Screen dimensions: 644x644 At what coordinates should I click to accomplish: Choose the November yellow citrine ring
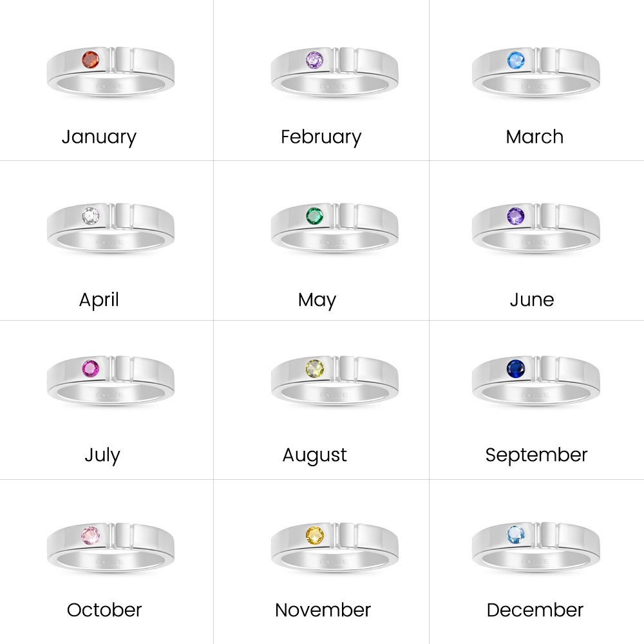click(334, 547)
